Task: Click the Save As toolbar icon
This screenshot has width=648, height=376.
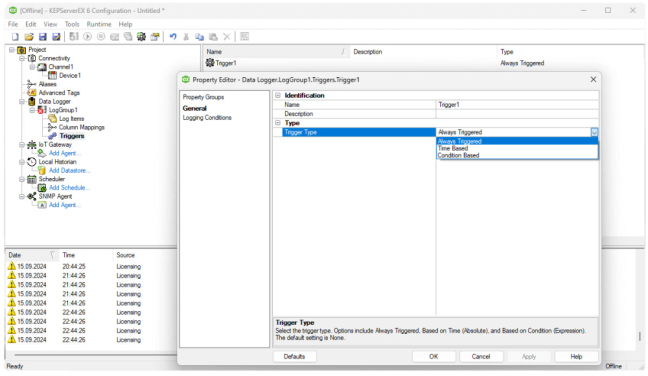Action: 56,37
